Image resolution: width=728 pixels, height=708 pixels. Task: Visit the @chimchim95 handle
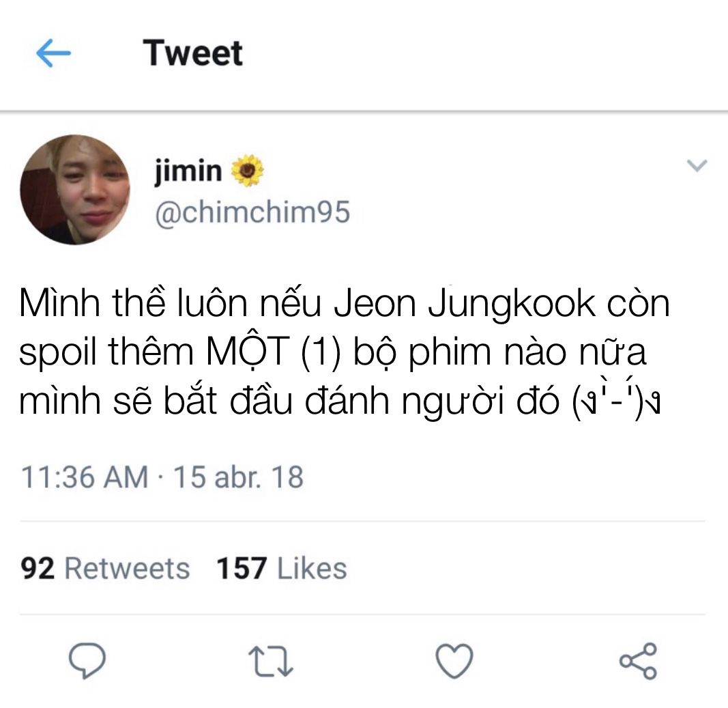click(252, 213)
